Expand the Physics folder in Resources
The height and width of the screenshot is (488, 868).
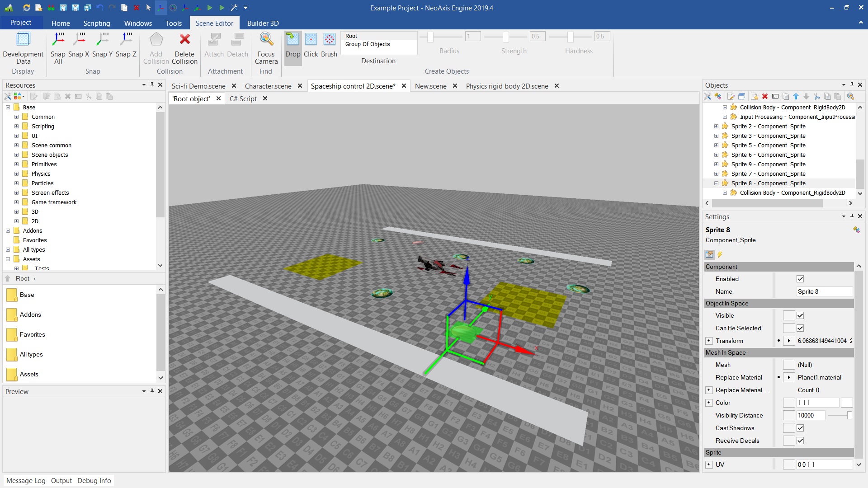(16, 174)
